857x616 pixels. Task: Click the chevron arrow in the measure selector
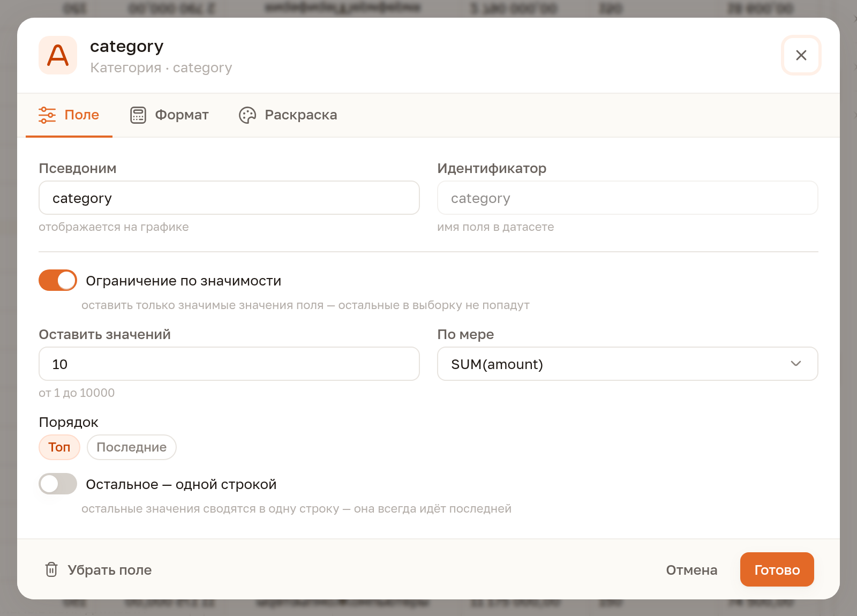coord(796,364)
